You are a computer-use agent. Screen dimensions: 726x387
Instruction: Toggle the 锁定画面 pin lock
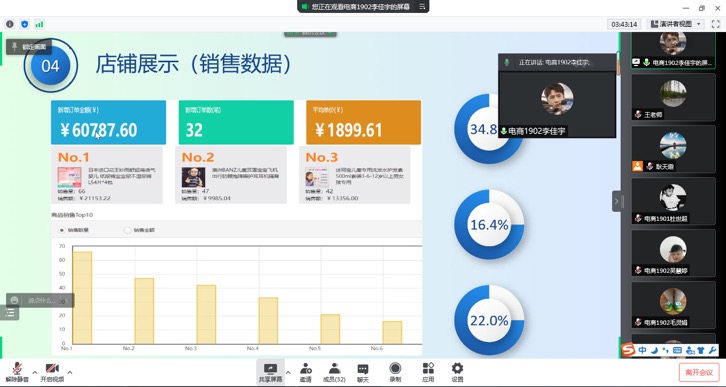pyautogui.click(x=29, y=47)
